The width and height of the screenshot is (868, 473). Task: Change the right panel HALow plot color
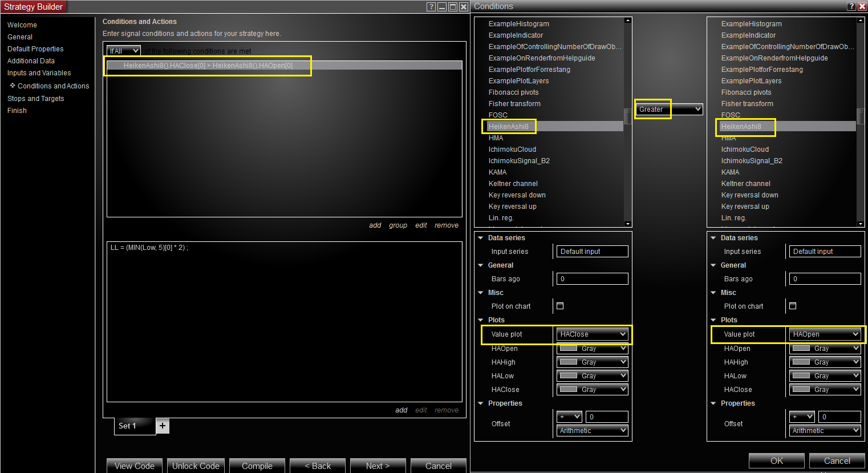point(825,376)
